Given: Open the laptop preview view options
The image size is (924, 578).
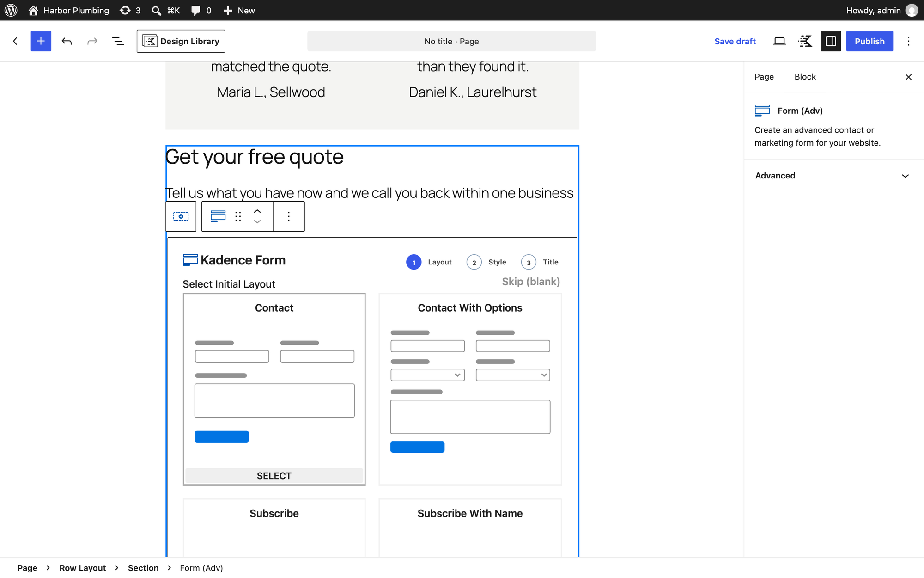Looking at the screenshot, I should (779, 41).
